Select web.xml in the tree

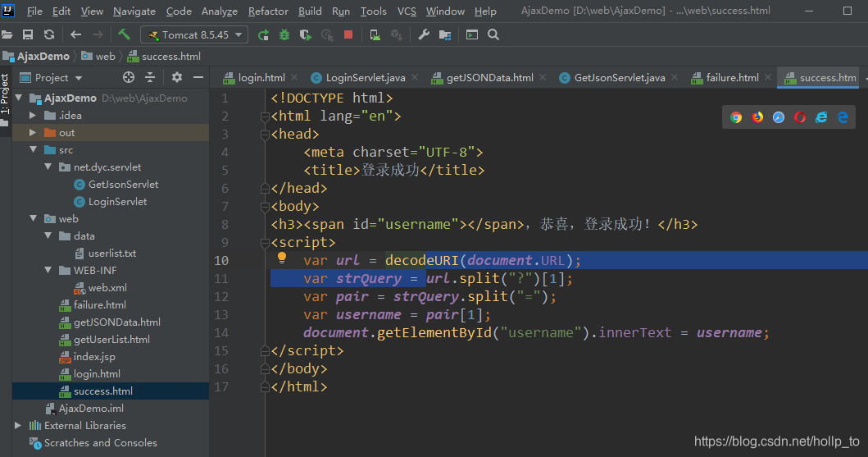(107, 287)
